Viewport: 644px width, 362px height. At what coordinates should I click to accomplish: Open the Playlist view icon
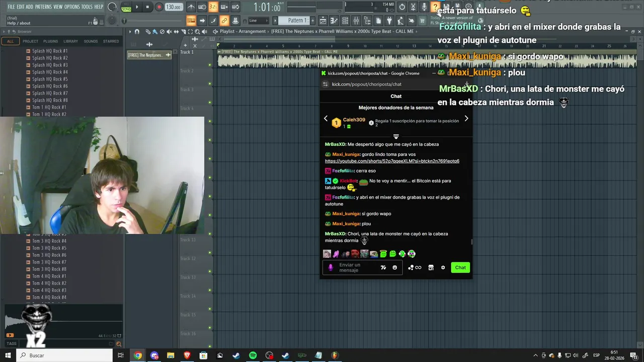click(323, 21)
